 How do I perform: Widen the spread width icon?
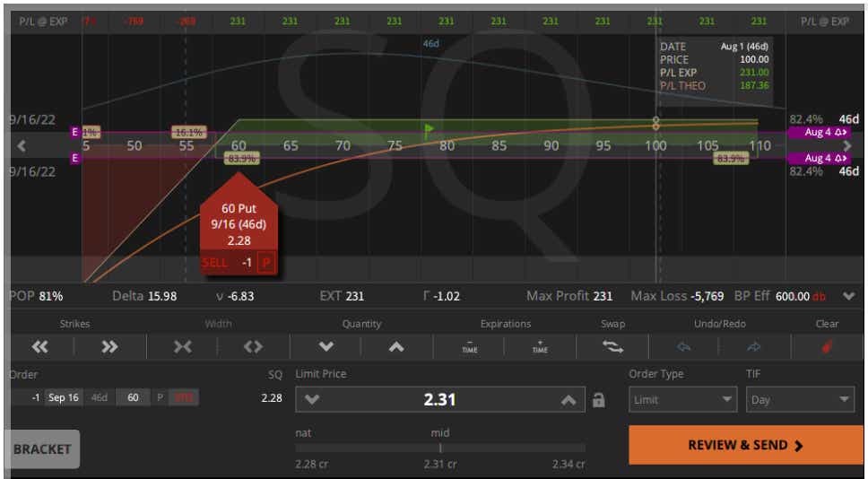coord(253,346)
